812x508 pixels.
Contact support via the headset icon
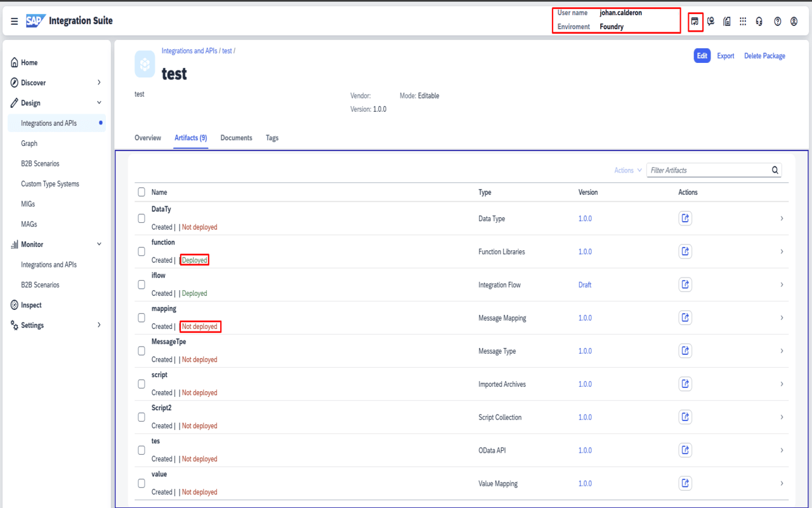click(759, 21)
